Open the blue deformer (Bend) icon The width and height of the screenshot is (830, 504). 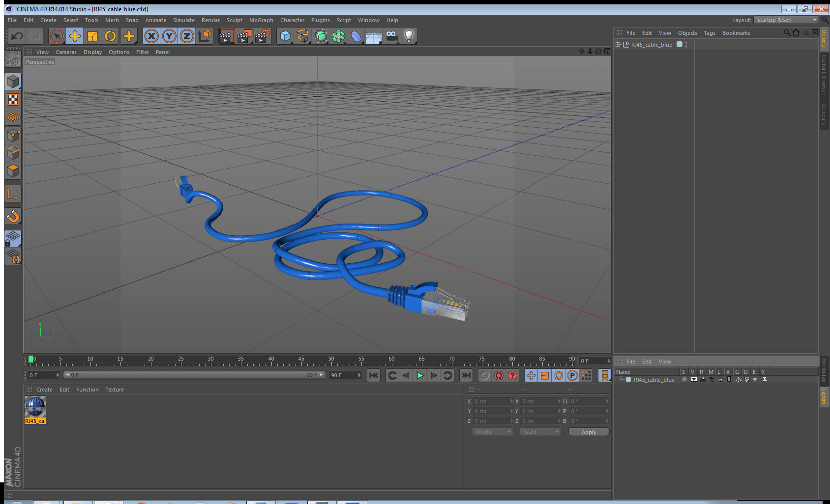356,36
